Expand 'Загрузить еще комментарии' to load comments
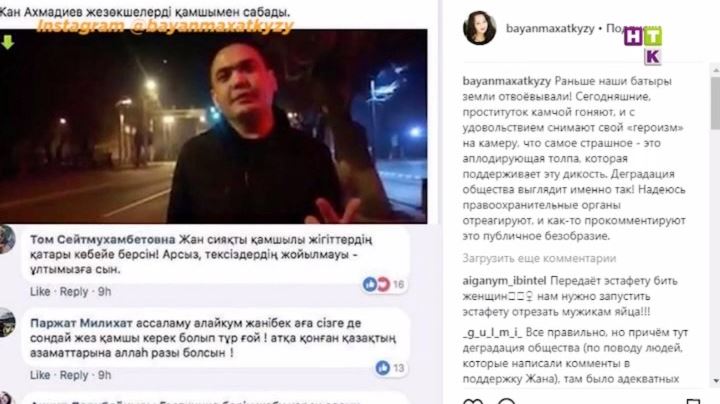This screenshot has width=720, height=404. [x=539, y=258]
